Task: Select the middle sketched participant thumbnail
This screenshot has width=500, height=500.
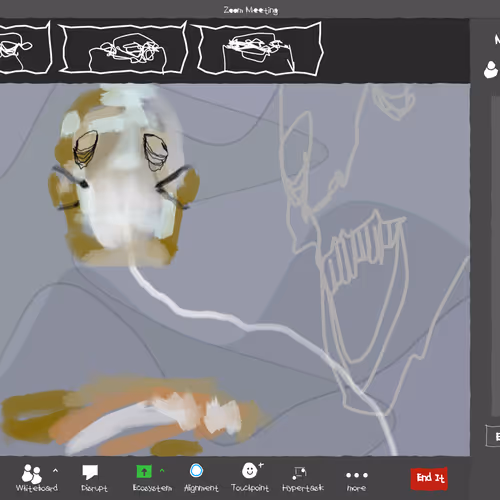Action: pyautogui.click(x=123, y=47)
